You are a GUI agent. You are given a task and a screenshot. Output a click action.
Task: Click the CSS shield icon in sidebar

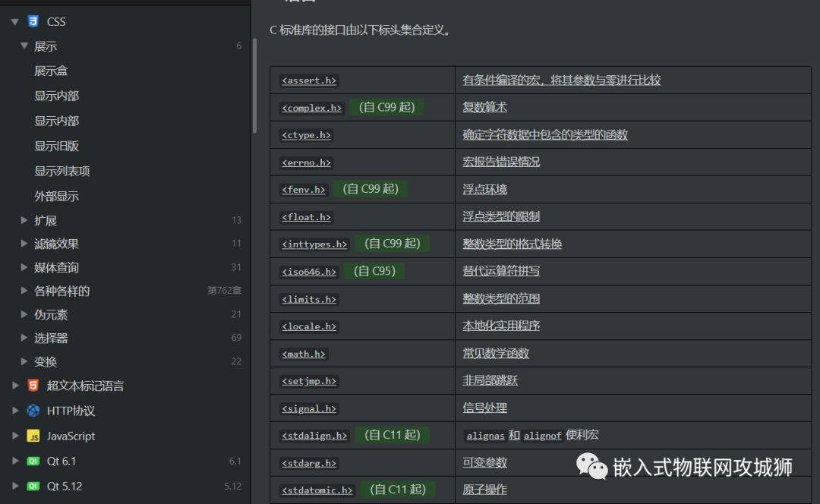[x=32, y=21]
